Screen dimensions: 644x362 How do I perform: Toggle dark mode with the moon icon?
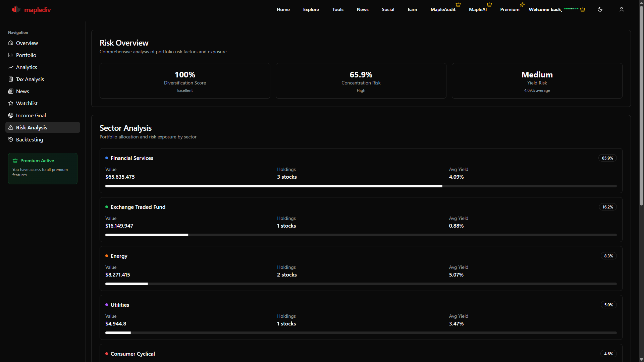click(x=600, y=9)
